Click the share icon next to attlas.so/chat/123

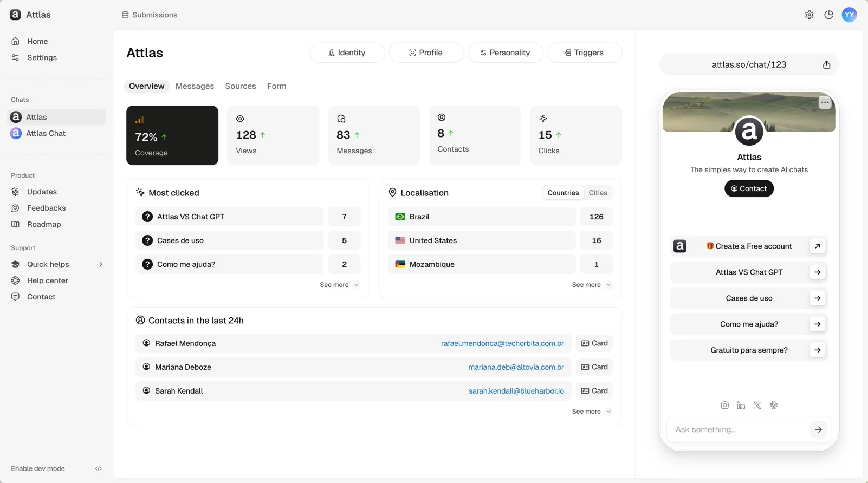[x=826, y=64]
